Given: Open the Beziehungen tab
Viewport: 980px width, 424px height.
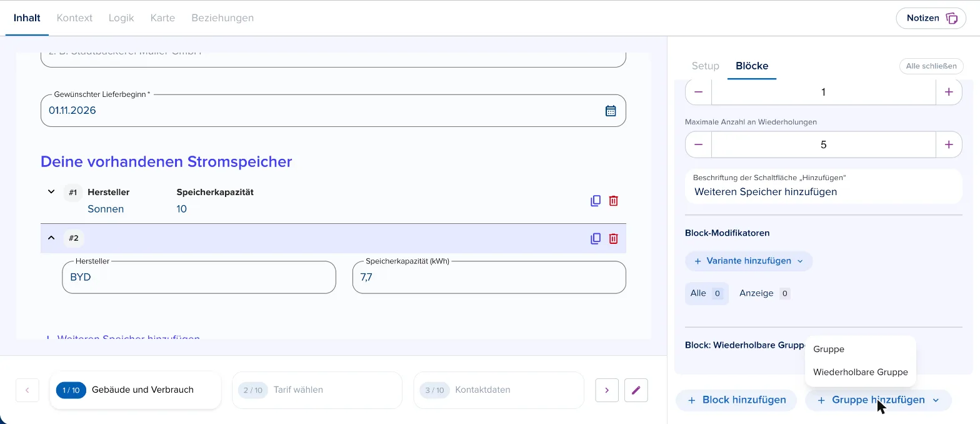Looking at the screenshot, I should click(222, 18).
